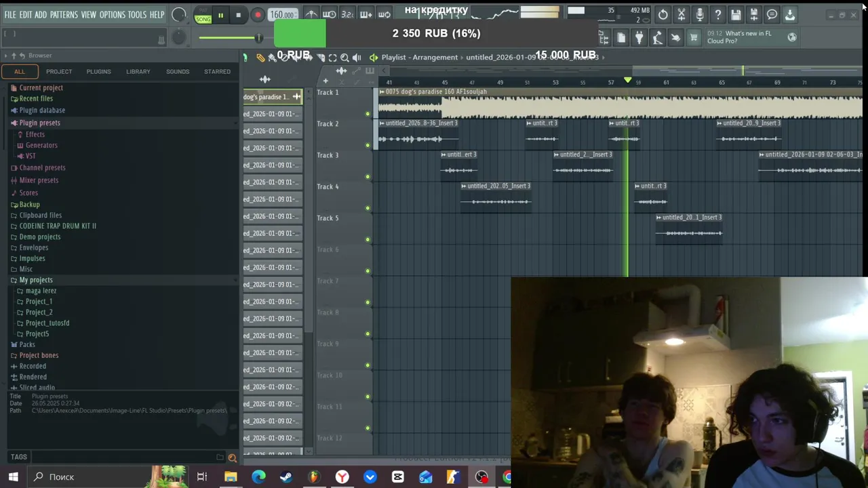Mute Track 2 using its green LED

tap(368, 145)
